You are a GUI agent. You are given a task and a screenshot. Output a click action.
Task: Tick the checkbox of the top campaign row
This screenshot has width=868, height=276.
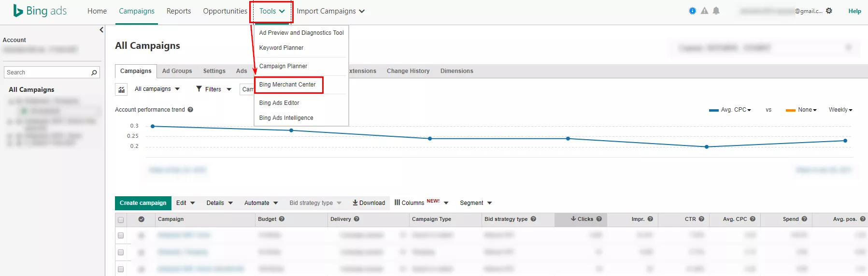pos(121,235)
